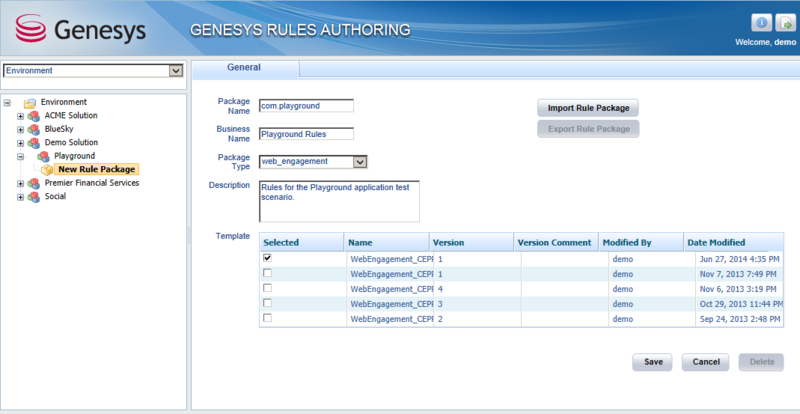This screenshot has height=414, width=800.
Task: Open the Package Type dropdown
Action: [360, 162]
